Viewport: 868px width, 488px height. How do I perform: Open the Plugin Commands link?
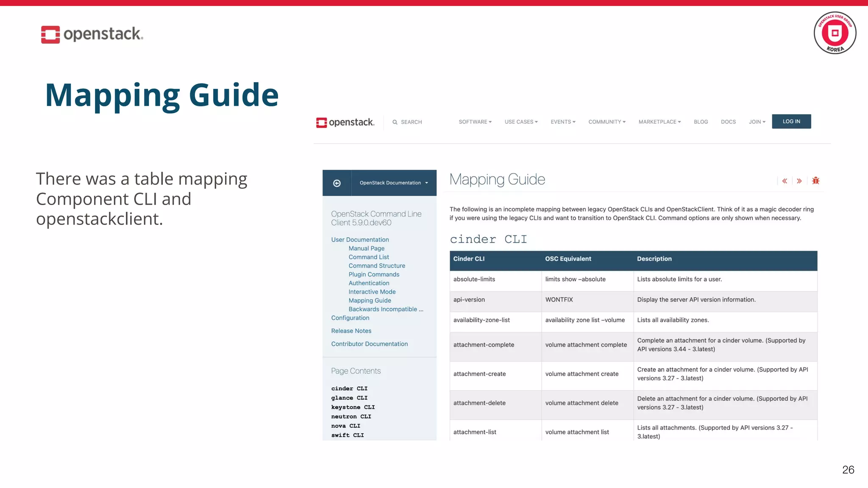pyautogui.click(x=374, y=274)
